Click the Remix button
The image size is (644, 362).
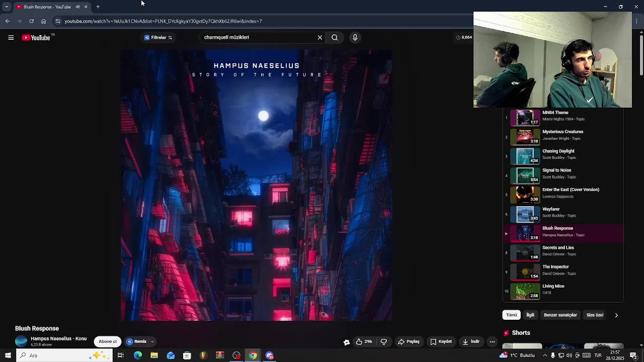[137, 342]
